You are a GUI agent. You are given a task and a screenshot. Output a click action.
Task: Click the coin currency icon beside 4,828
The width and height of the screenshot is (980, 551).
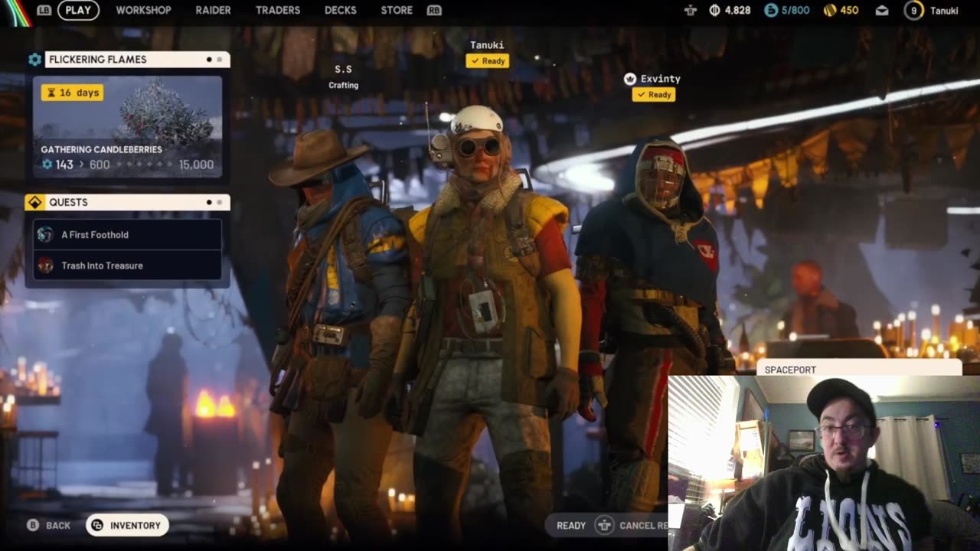714,11
